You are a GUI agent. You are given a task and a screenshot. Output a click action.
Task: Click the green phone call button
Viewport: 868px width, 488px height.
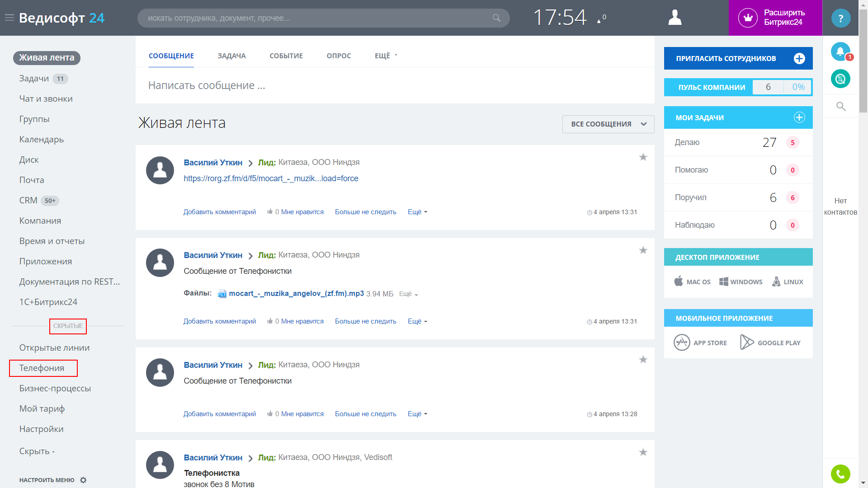(840, 474)
